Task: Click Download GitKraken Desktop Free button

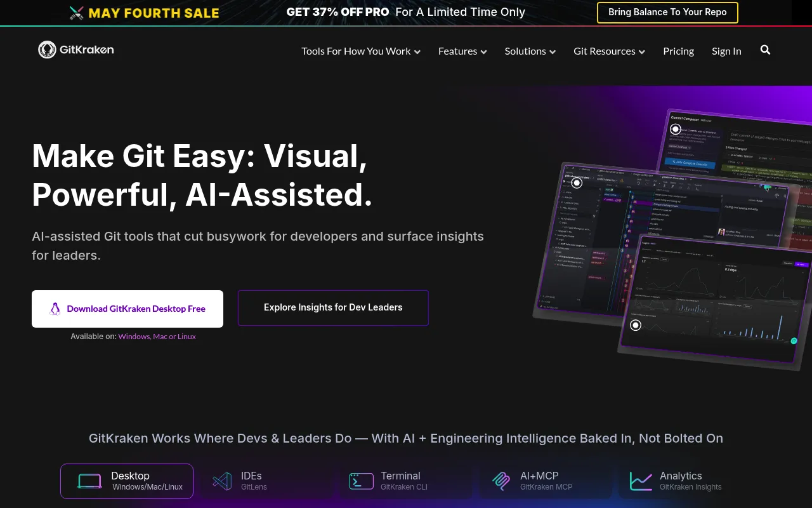Action: pyautogui.click(x=128, y=309)
